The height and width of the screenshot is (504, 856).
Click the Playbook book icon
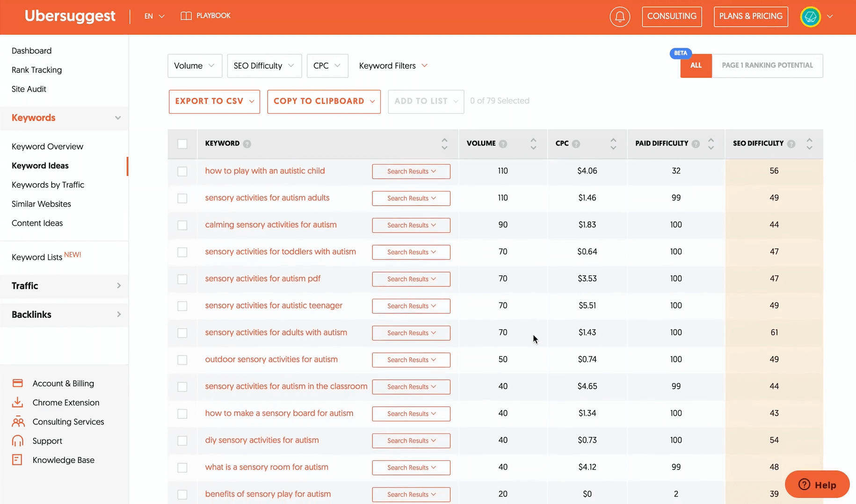click(x=186, y=16)
